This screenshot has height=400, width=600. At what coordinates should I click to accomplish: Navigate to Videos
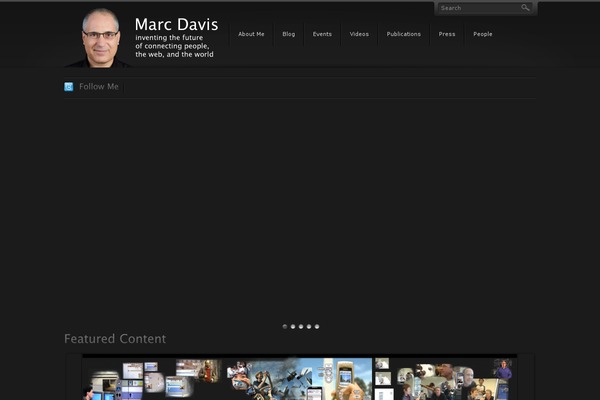point(359,34)
